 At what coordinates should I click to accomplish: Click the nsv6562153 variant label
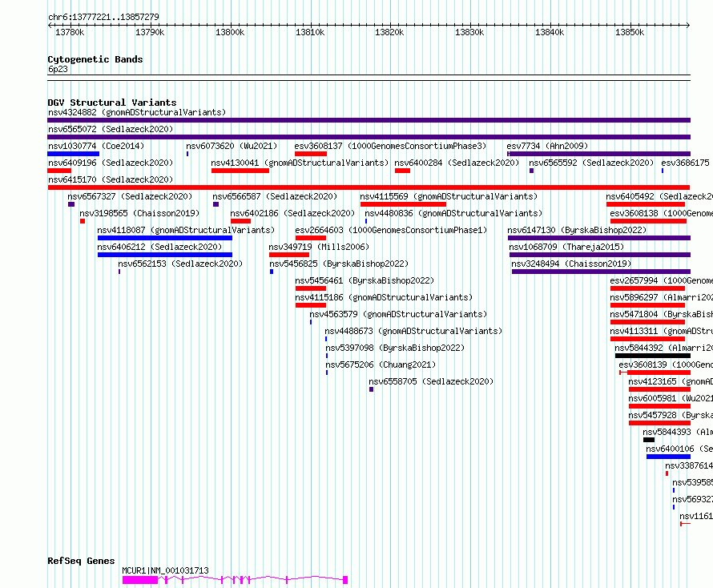[x=180, y=264]
